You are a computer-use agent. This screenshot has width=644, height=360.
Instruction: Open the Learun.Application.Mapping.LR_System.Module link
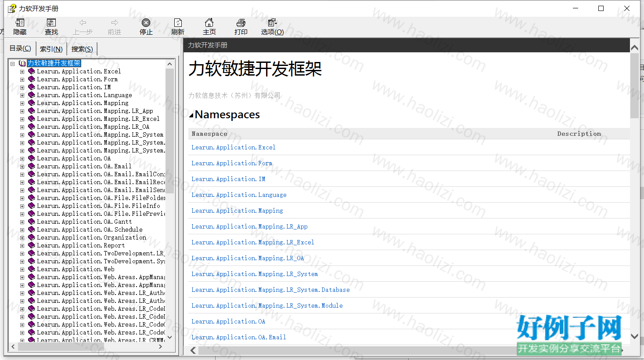click(x=267, y=305)
